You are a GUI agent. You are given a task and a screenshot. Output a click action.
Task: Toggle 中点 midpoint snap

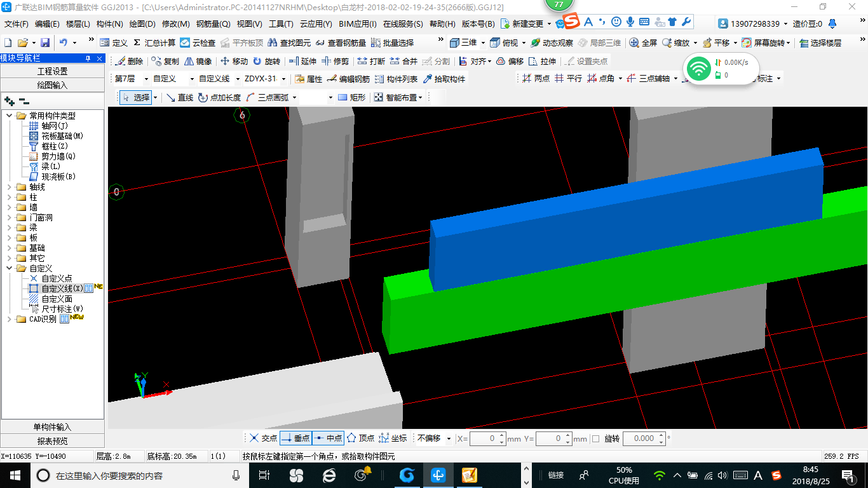click(328, 438)
